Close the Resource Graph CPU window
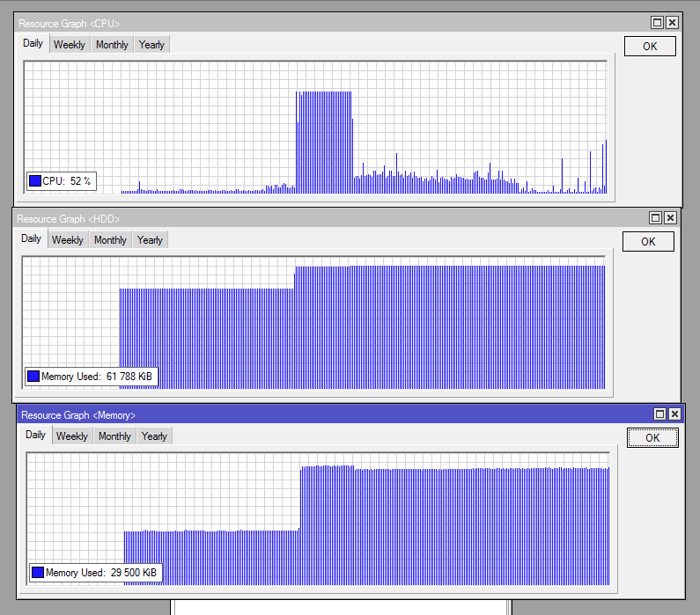This screenshot has width=700, height=615. [672, 23]
